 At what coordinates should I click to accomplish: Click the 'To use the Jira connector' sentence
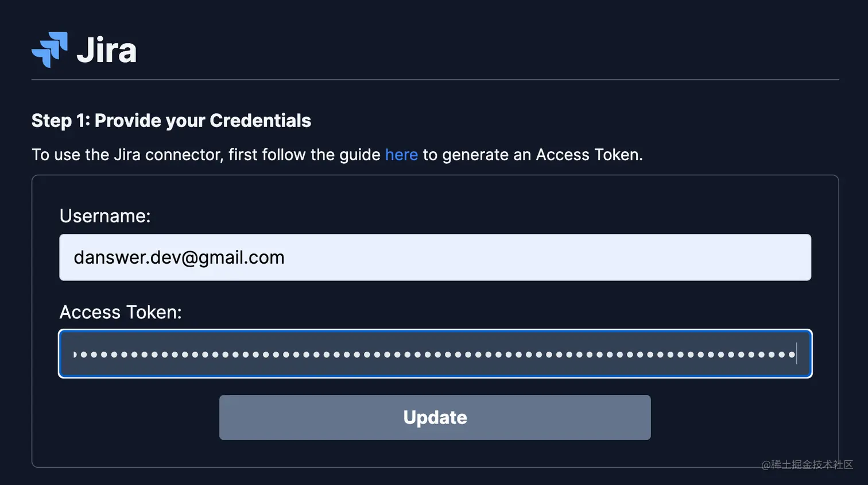click(206, 155)
